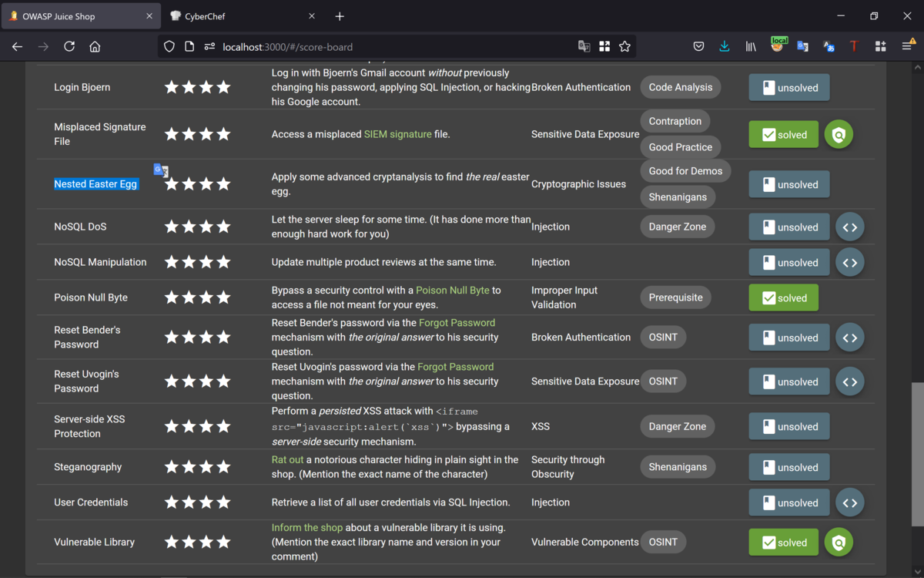Click the A-to-あ translation extension icon
The image size is (924, 578).
829,46
